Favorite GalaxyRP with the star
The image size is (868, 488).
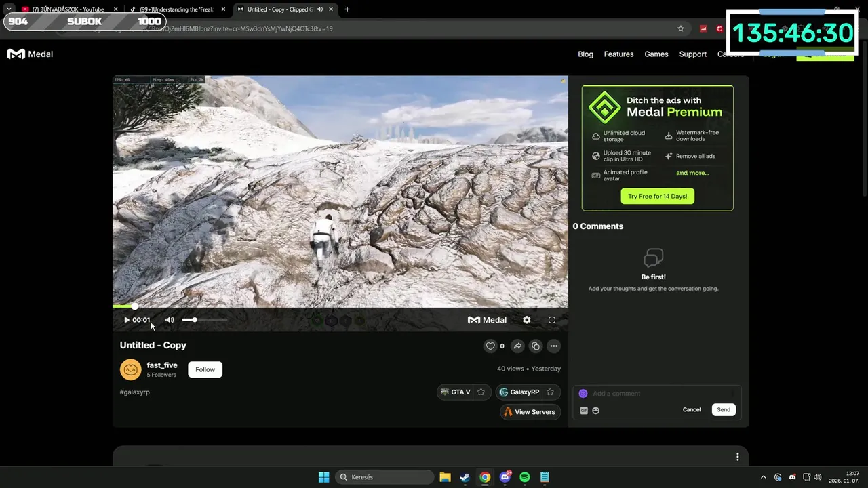click(x=550, y=392)
